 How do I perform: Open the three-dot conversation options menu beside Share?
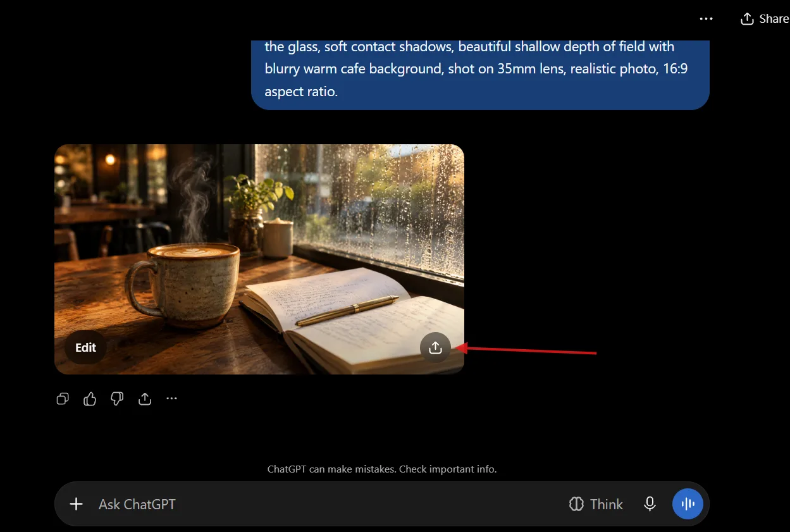[x=706, y=19]
